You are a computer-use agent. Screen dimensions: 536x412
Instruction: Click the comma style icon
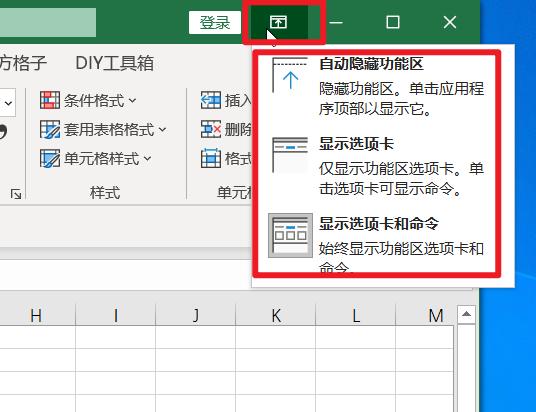point(3,132)
